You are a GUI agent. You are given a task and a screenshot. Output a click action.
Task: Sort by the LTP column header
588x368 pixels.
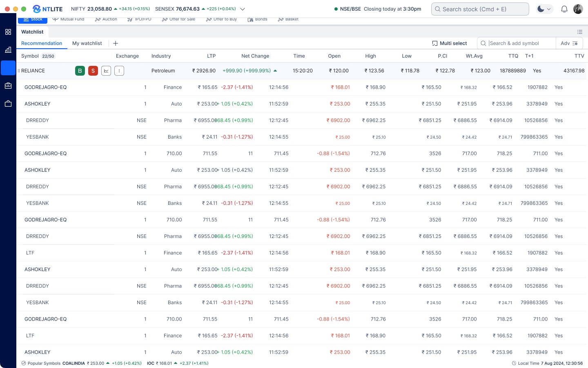pyautogui.click(x=211, y=56)
